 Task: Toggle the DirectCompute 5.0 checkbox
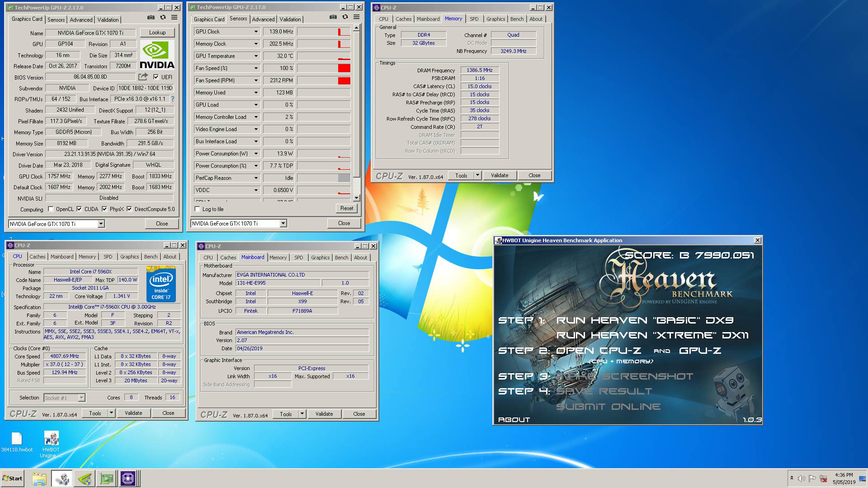(129, 209)
